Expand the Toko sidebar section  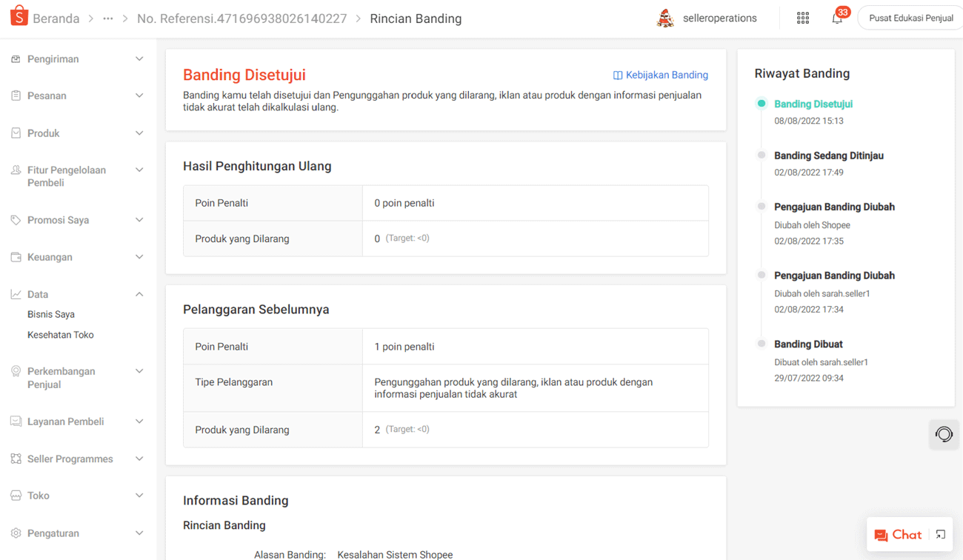[139, 495]
